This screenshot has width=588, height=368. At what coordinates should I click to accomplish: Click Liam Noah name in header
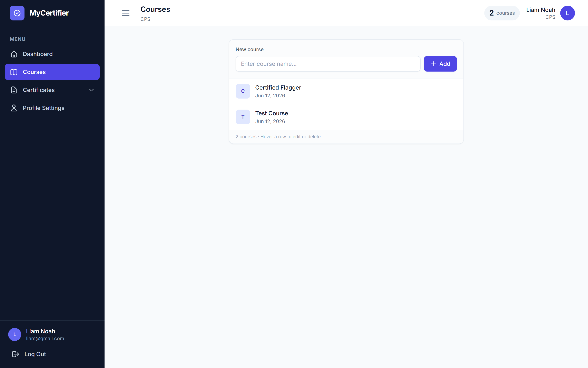(541, 10)
